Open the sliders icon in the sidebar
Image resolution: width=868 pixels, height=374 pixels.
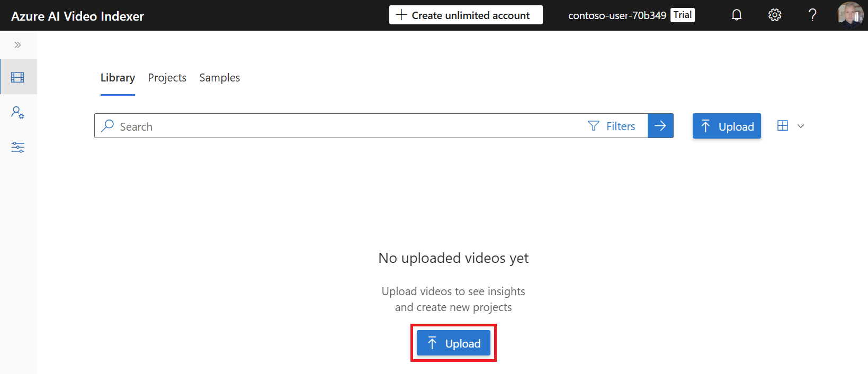click(x=17, y=147)
